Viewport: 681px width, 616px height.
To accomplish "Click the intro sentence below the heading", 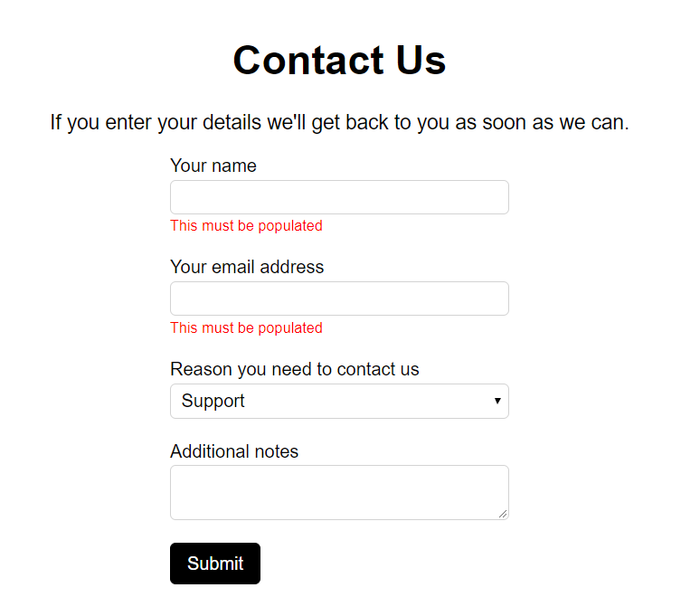I will click(339, 122).
